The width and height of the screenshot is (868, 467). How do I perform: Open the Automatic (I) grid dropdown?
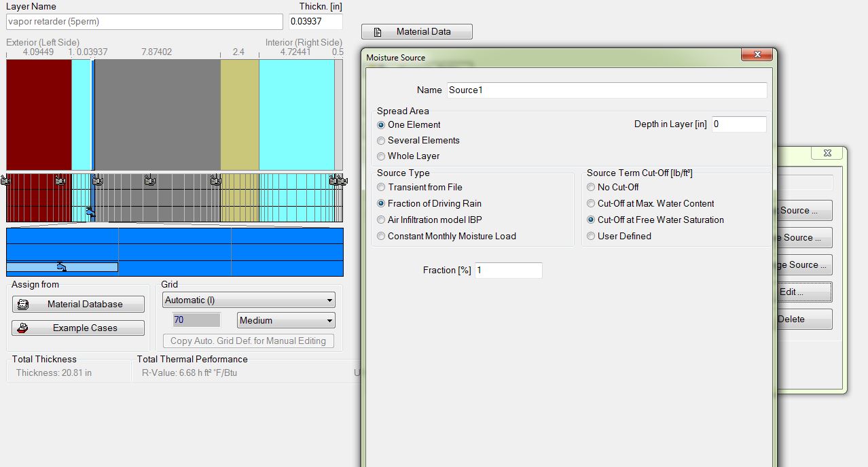249,300
